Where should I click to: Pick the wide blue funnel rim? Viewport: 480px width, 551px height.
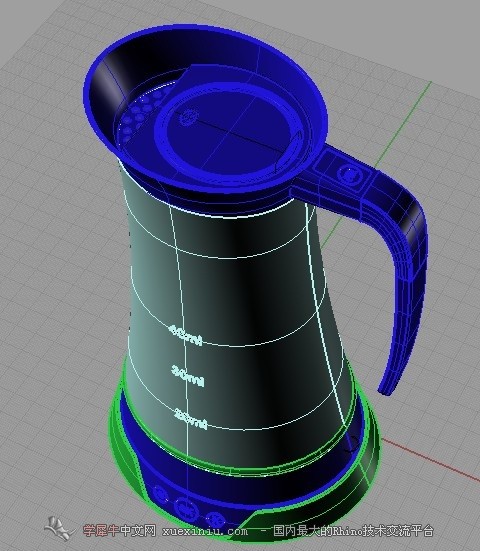(x=206, y=109)
